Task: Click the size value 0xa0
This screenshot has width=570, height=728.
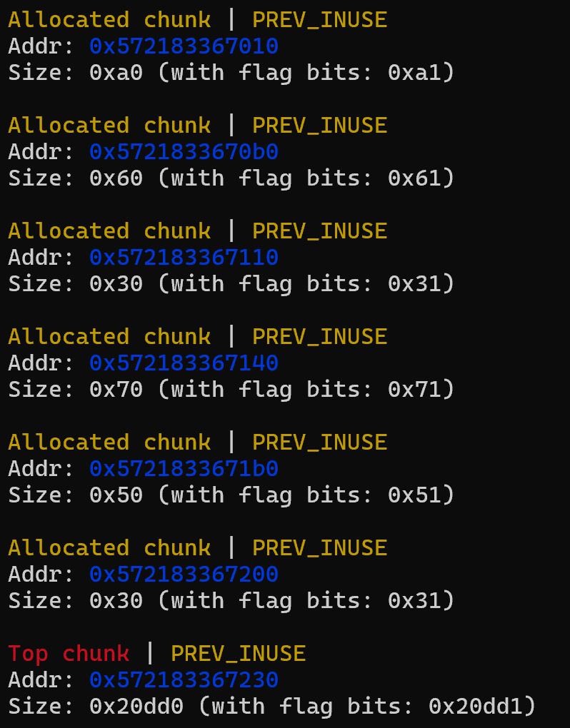Action: tap(116, 73)
